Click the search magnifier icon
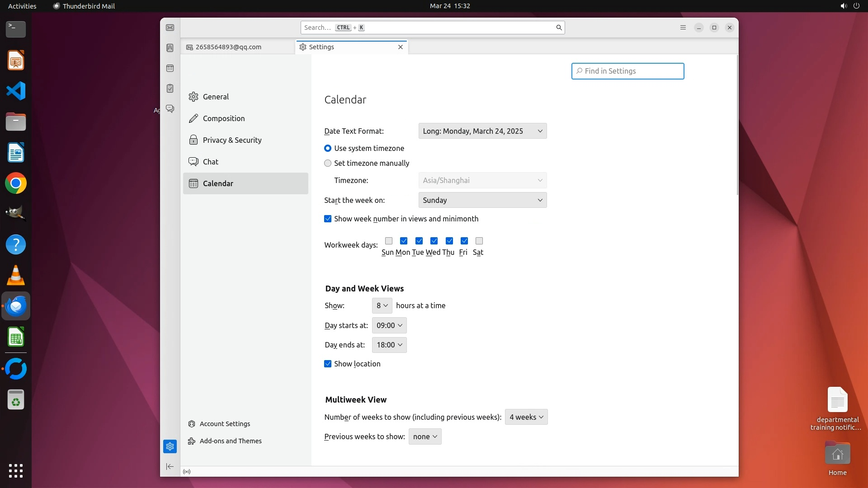Image resolution: width=868 pixels, height=488 pixels. pyautogui.click(x=559, y=28)
